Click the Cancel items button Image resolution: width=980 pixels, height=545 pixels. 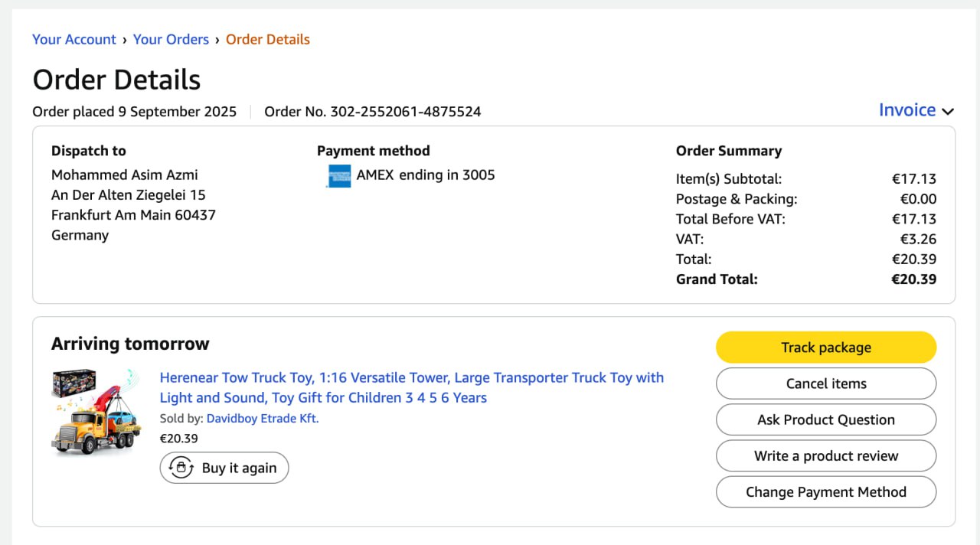coord(826,383)
